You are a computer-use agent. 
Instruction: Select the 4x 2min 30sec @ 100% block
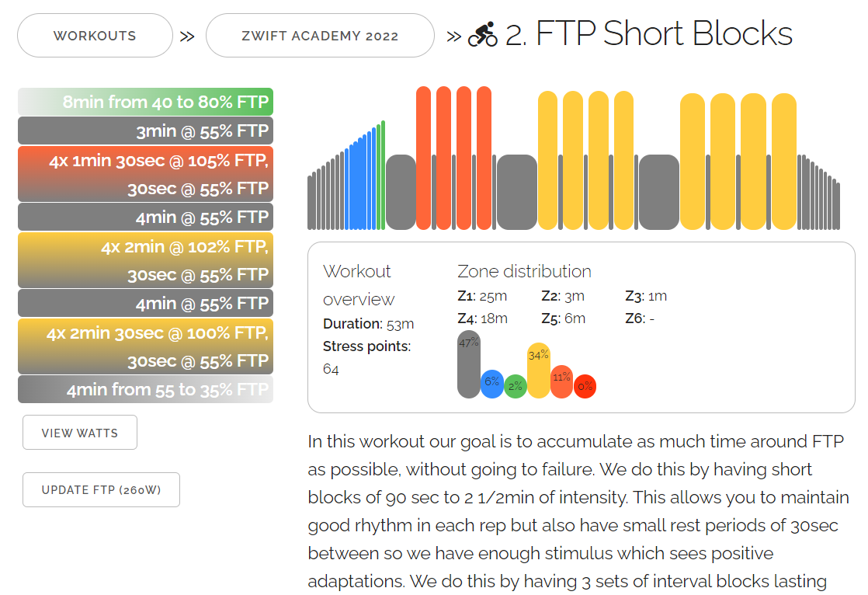point(145,346)
